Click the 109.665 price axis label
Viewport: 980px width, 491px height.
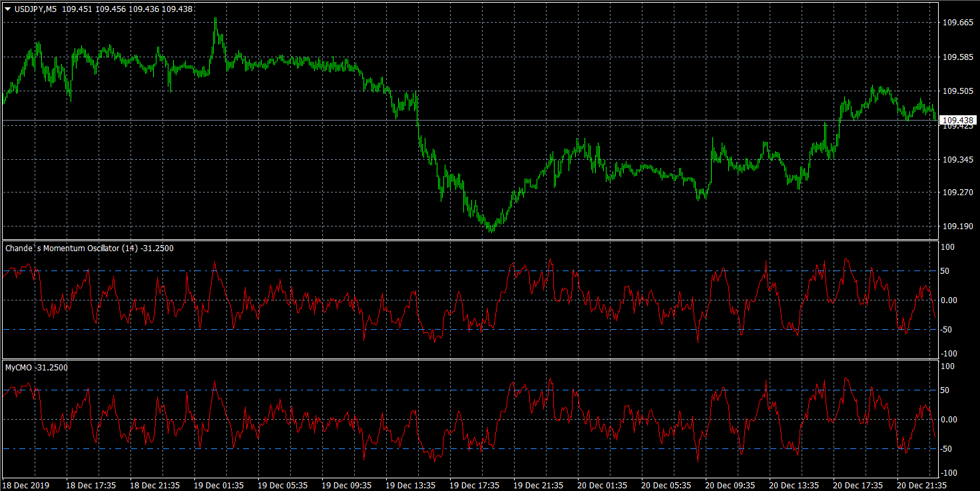[x=958, y=23]
